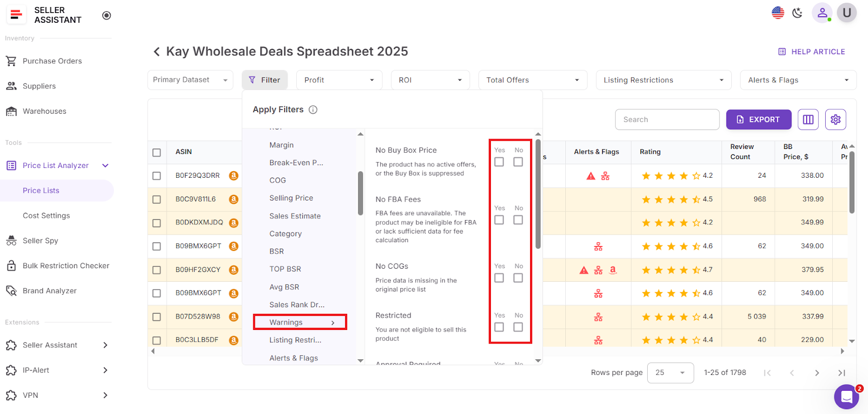
Task: Sort by Review Count column header
Action: [742, 152]
